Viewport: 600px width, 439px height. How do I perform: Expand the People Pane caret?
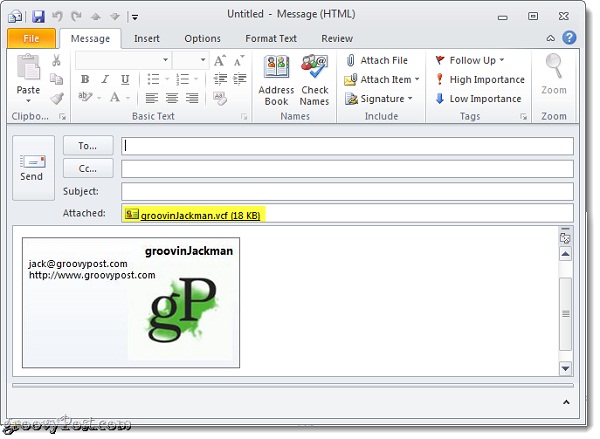point(566,402)
